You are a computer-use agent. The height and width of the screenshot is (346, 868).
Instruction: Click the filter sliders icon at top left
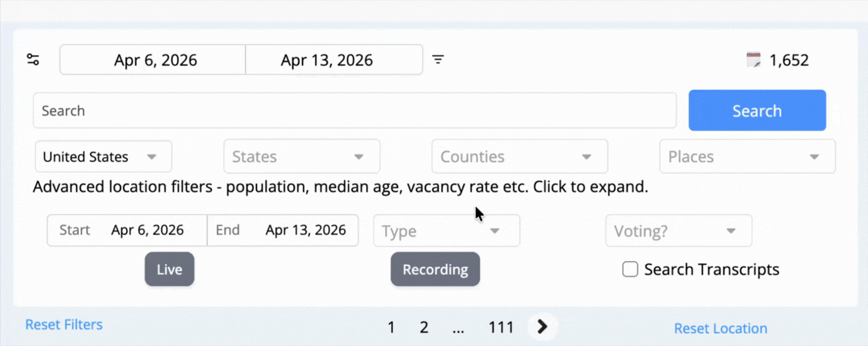click(x=33, y=60)
